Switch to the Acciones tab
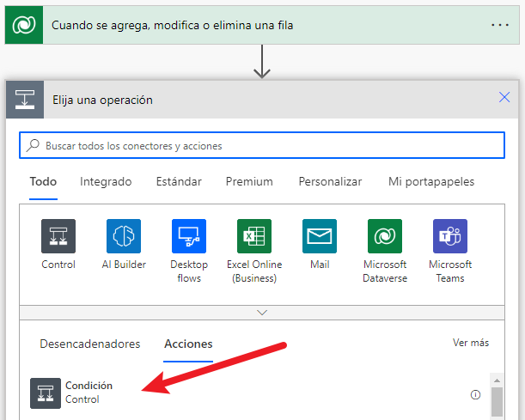This screenshot has width=525, height=420. pos(188,344)
